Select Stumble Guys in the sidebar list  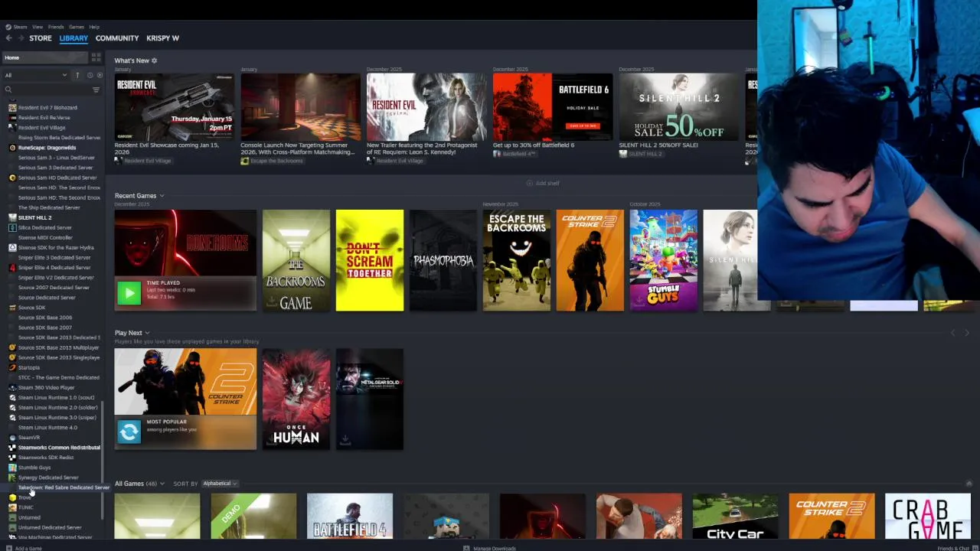pyautogui.click(x=34, y=468)
